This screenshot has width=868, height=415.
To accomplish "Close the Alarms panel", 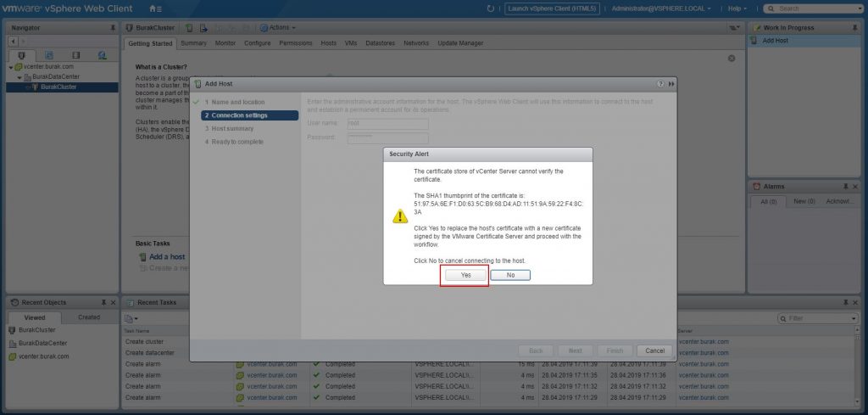I will click(x=856, y=186).
